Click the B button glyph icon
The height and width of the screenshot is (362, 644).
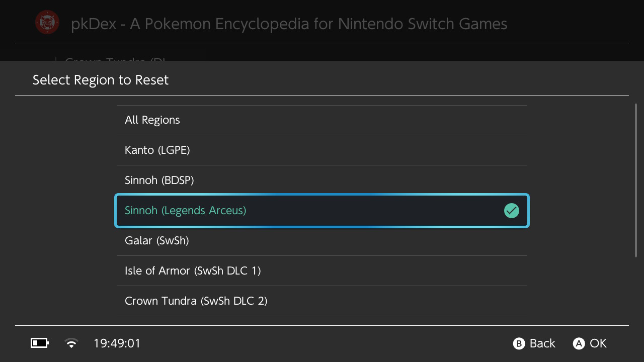519,343
